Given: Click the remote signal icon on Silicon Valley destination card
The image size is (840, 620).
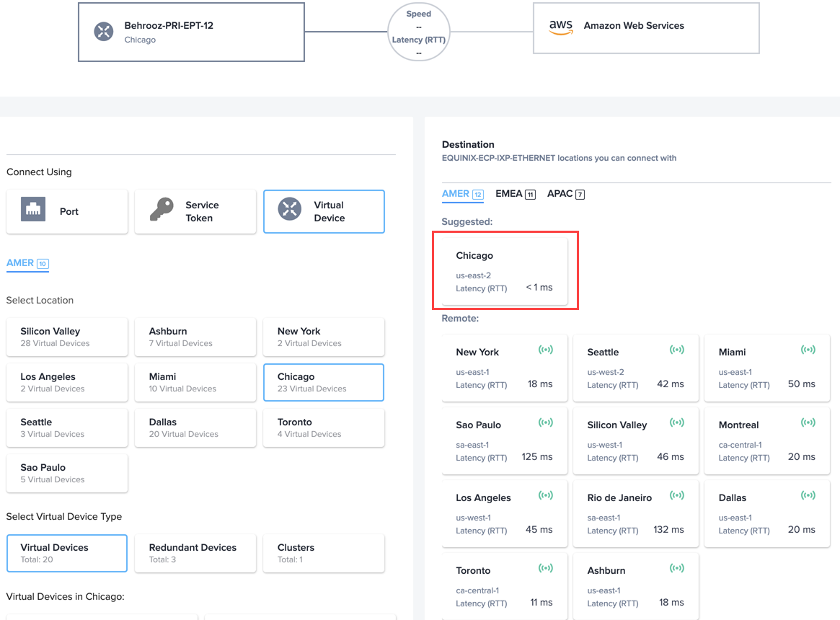Looking at the screenshot, I should click(676, 422).
